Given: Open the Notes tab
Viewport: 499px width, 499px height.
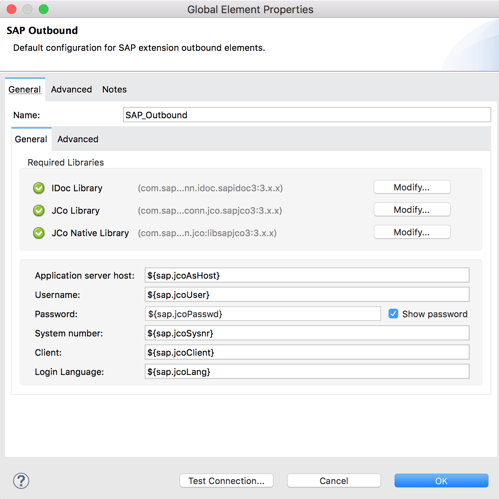Looking at the screenshot, I should click(114, 89).
